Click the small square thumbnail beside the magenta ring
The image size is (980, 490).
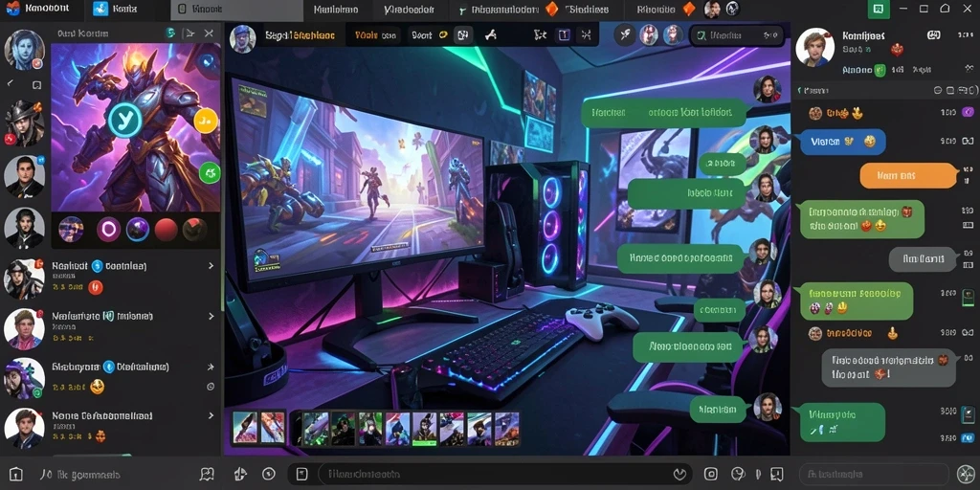click(71, 230)
